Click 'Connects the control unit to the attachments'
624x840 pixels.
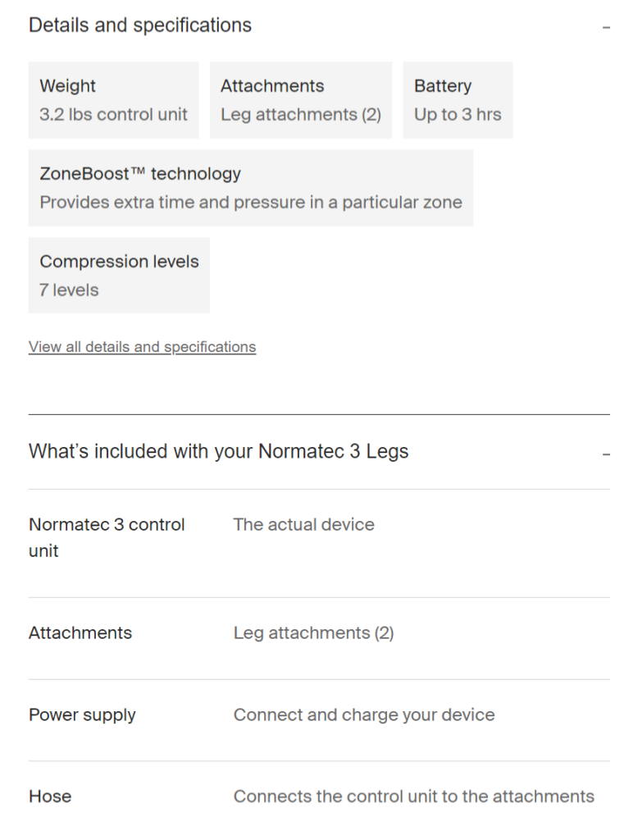point(413,797)
